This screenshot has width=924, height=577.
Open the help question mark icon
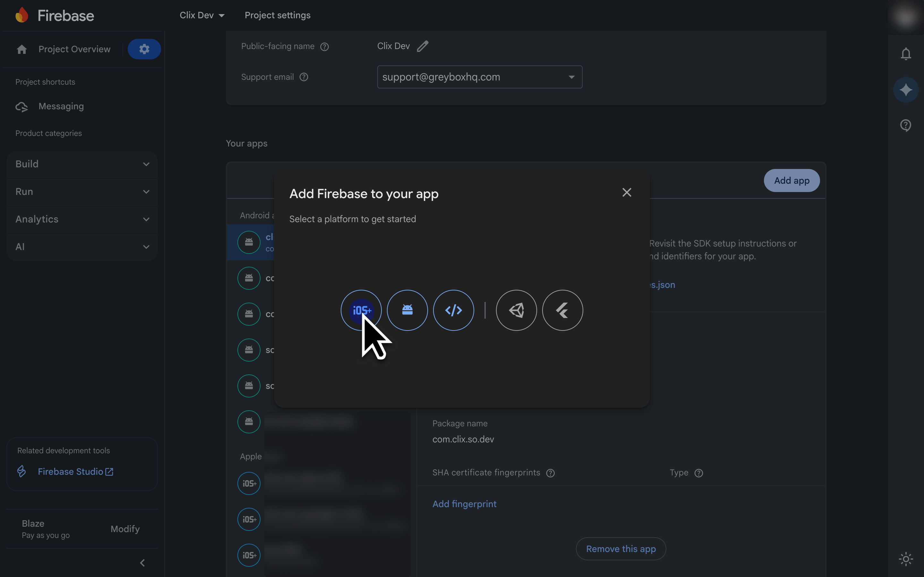click(x=906, y=125)
